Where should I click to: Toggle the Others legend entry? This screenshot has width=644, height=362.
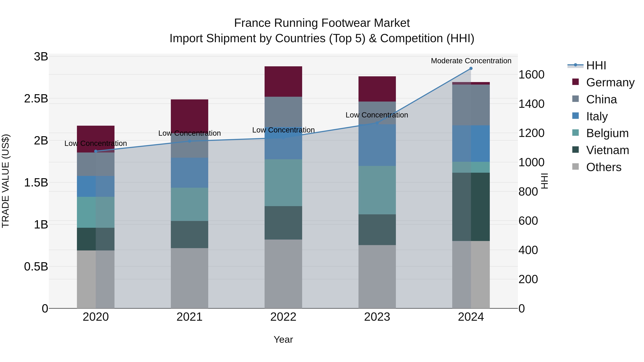click(x=596, y=167)
